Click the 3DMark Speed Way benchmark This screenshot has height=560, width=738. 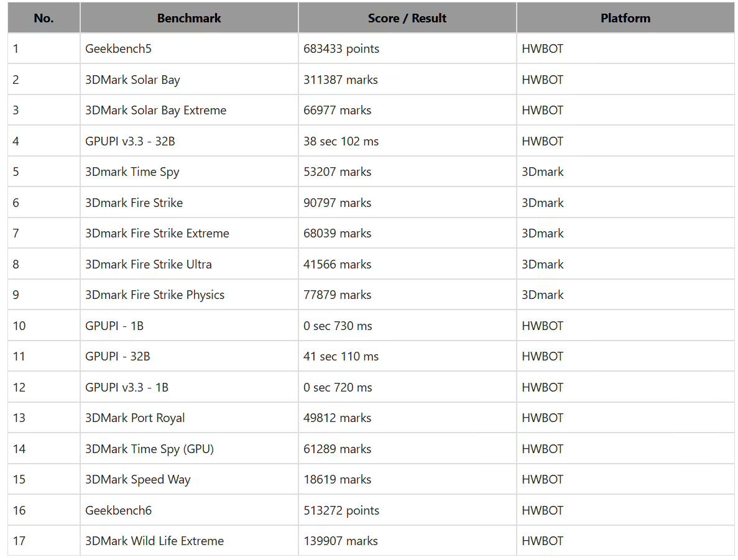(138, 480)
